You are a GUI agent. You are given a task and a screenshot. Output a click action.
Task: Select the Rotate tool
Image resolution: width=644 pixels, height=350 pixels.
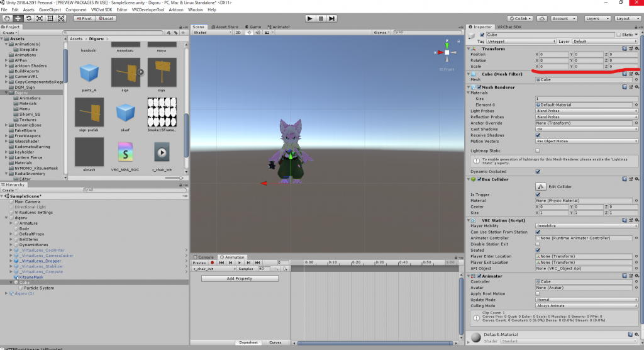pos(29,18)
